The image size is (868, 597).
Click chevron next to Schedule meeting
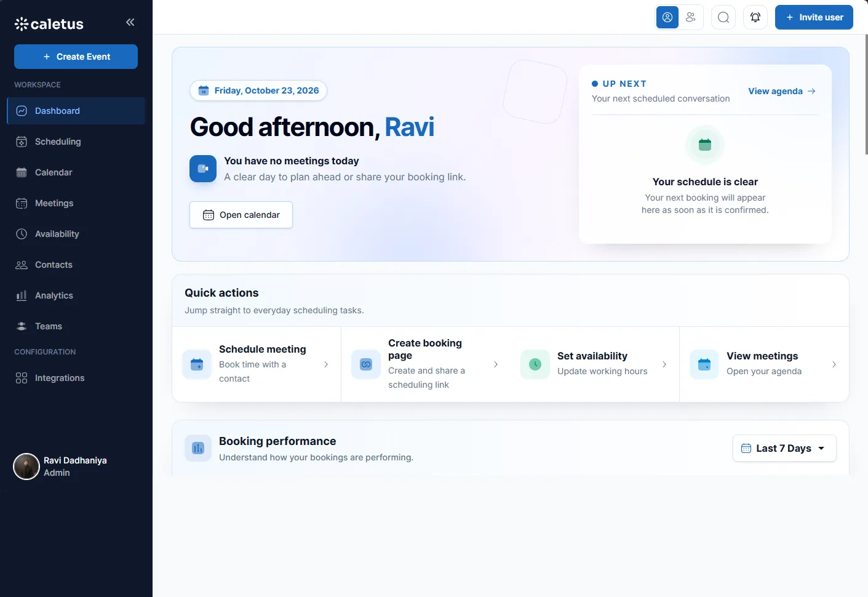pyautogui.click(x=326, y=364)
